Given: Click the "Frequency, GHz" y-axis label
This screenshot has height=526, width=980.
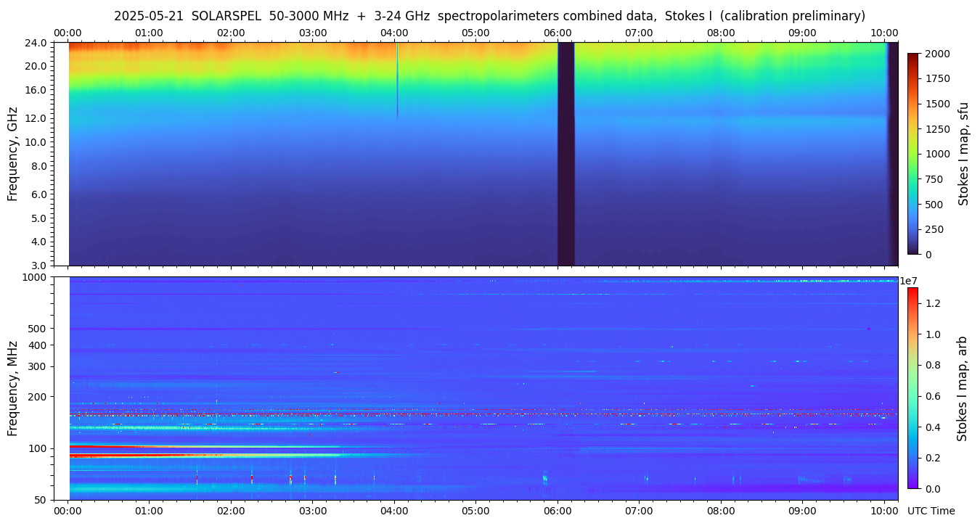Looking at the screenshot, I should (12, 154).
